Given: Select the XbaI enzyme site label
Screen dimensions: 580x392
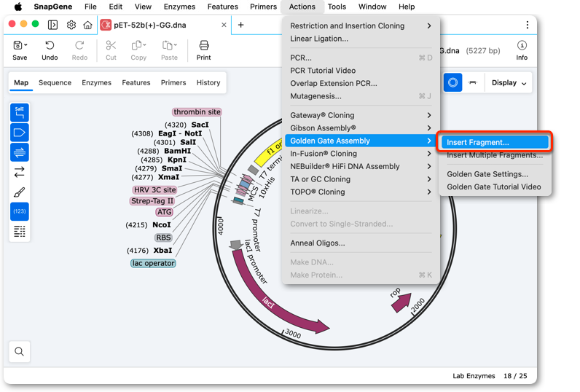Looking at the screenshot, I should (162, 251).
